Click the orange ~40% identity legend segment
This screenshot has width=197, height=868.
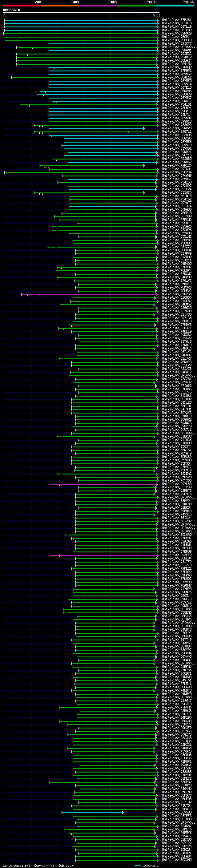tap(60, 6)
